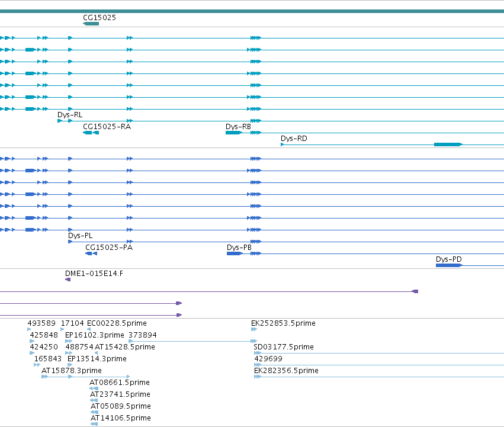Select the Dys-RD wide exon box
504x427 pixels.
coord(448,145)
